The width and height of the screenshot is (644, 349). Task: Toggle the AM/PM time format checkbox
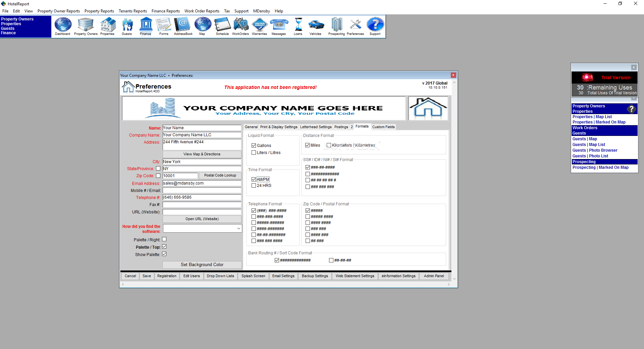pyautogui.click(x=254, y=180)
